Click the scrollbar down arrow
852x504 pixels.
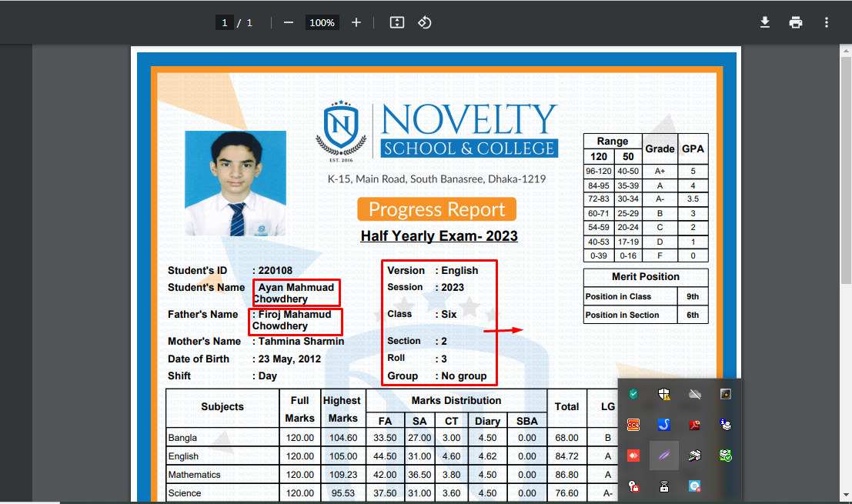point(846,496)
